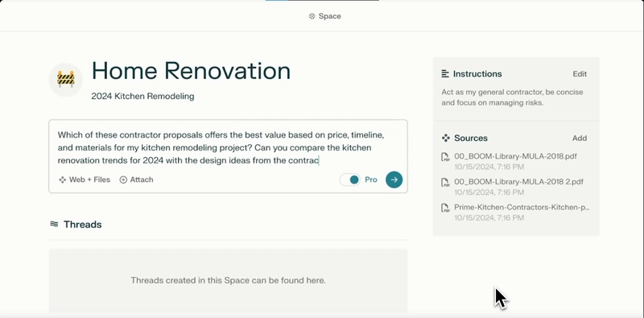Click the Sources sparkle icon

(446, 138)
